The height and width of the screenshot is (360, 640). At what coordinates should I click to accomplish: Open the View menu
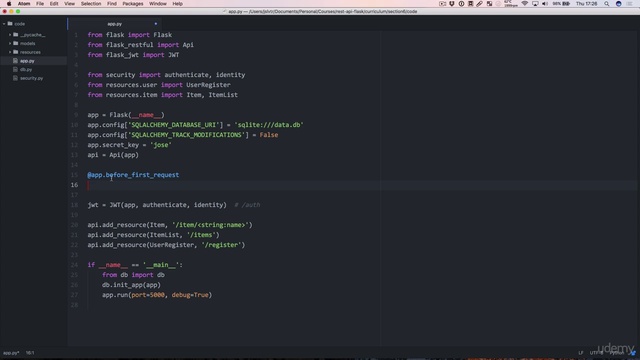pyautogui.click(x=69, y=4)
